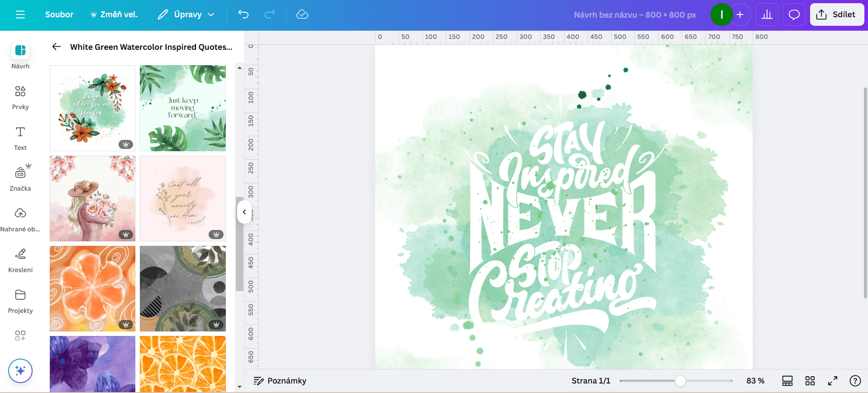Select the orange citrus slices template
Screen dimensions: 868x393
183,364
